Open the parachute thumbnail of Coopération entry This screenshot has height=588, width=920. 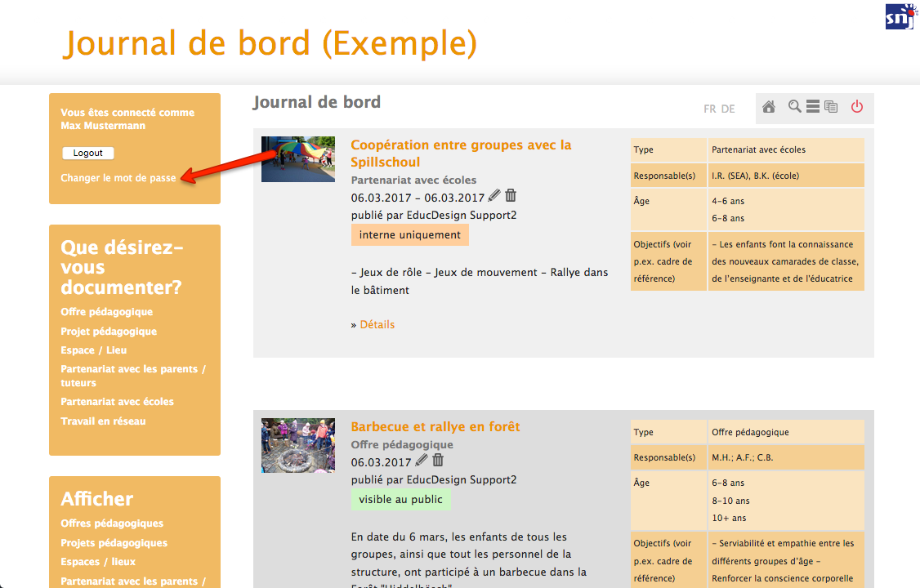(298, 158)
